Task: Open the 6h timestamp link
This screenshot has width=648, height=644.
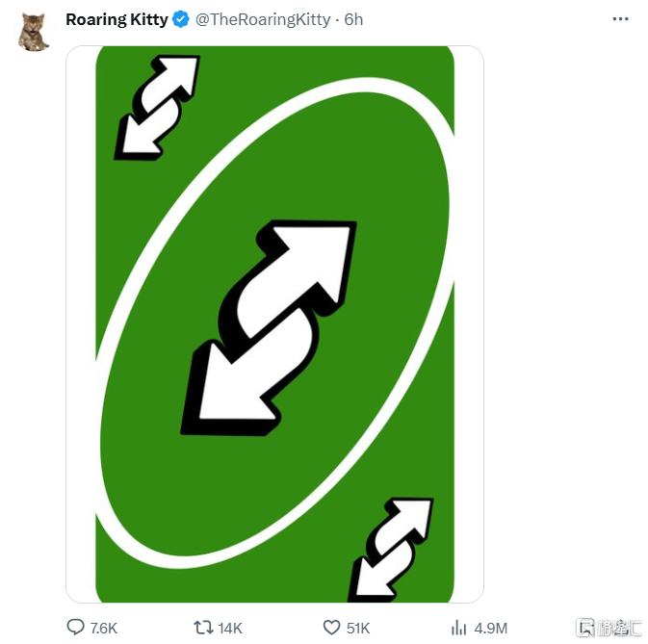Action: [353, 20]
